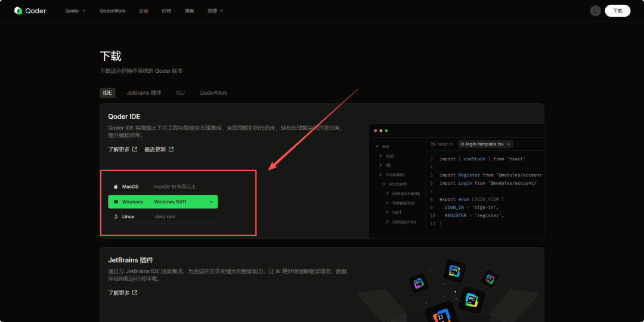644x322 pixels.
Task: Click the white 下载 button at top right
Action: (x=617, y=11)
